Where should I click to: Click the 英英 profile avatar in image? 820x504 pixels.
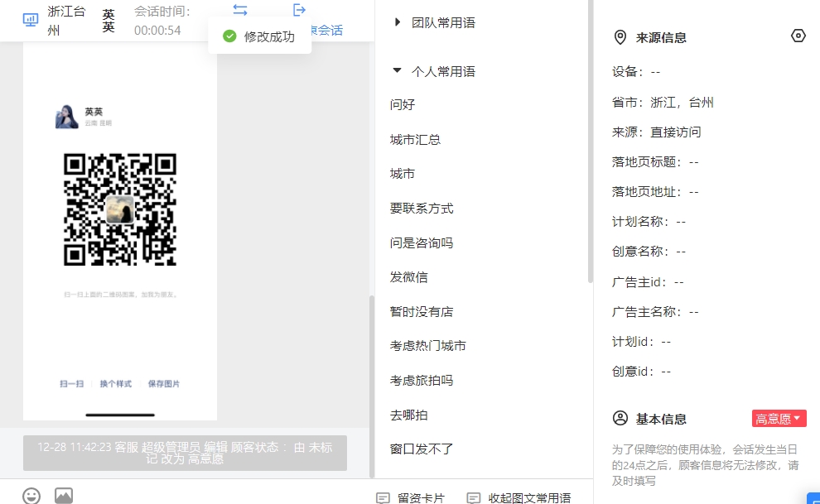(67, 117)
